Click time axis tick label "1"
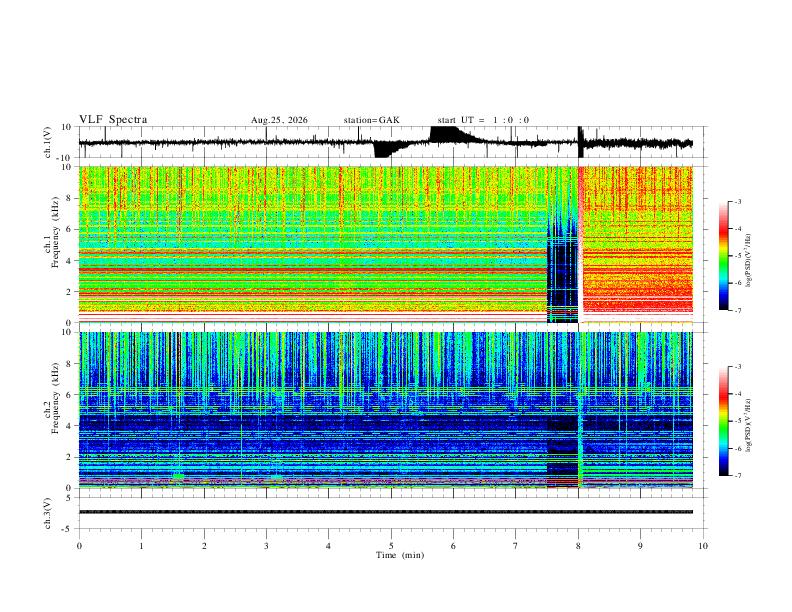 141,546
